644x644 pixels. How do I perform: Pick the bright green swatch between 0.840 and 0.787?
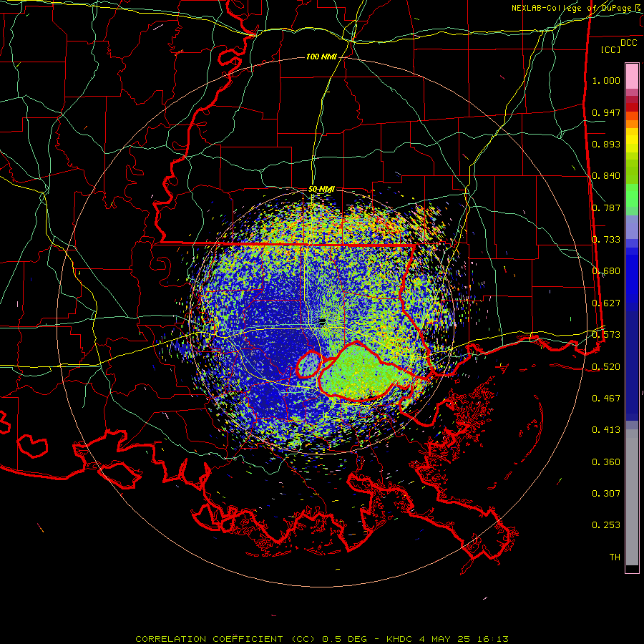[632, 195]
